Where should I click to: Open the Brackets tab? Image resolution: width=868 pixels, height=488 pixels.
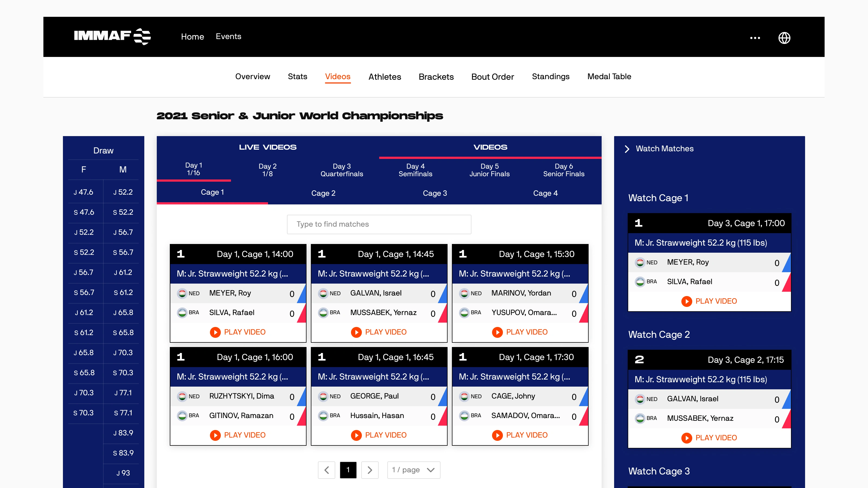436,77
